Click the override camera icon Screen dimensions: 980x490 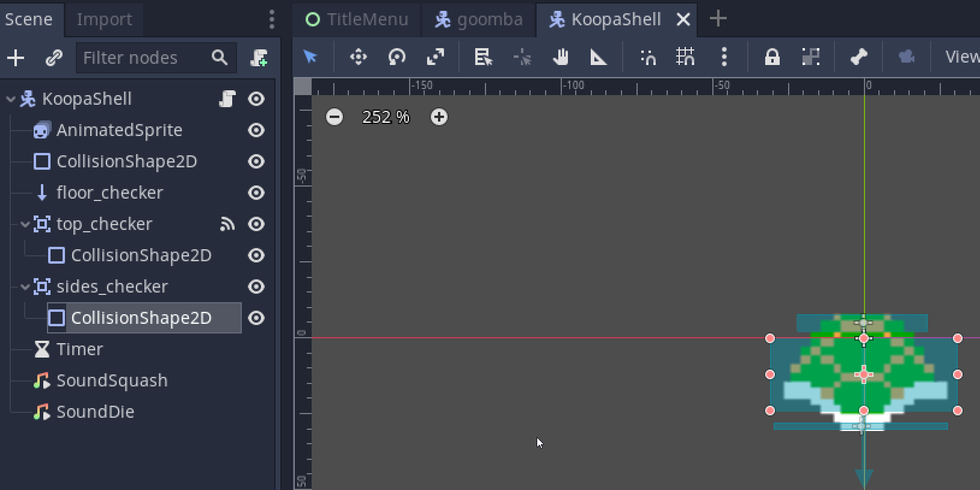(906, 57)
